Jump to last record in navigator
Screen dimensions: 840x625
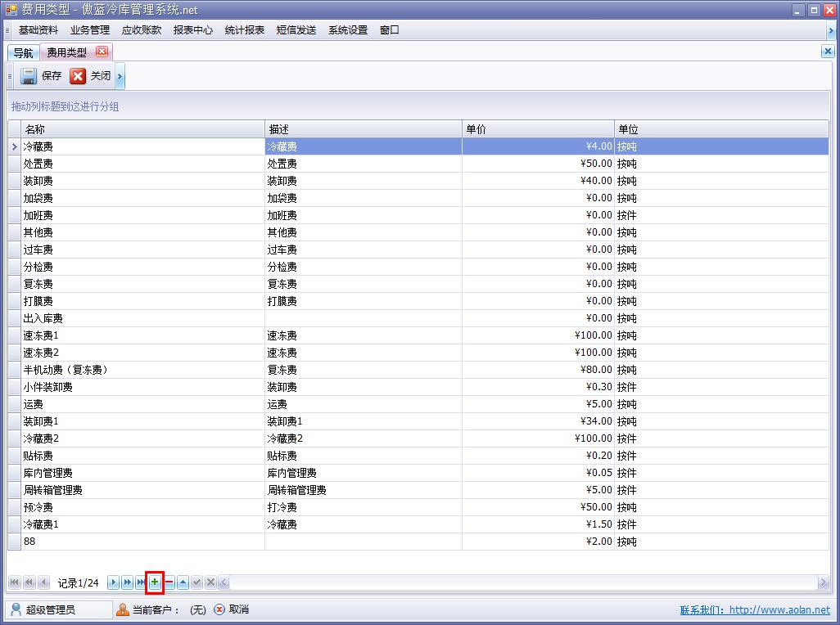pyautogui.click(x=141, y=582)
